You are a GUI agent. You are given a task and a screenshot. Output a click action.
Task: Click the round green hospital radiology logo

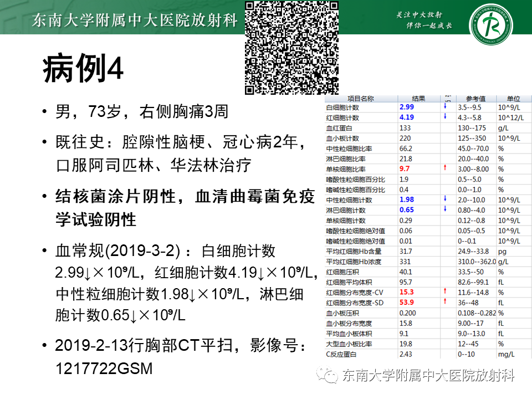coord(491,25)
